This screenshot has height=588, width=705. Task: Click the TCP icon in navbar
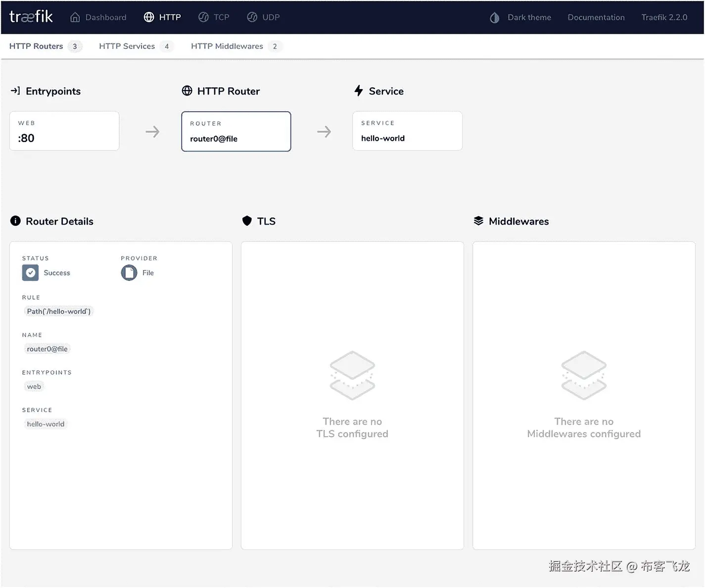point(203,17)
